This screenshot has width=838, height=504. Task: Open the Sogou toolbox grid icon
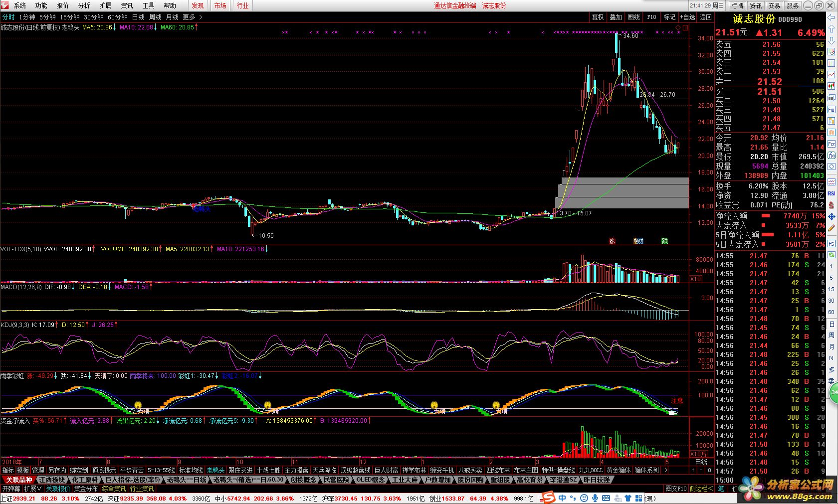click(x=638, y=498)
